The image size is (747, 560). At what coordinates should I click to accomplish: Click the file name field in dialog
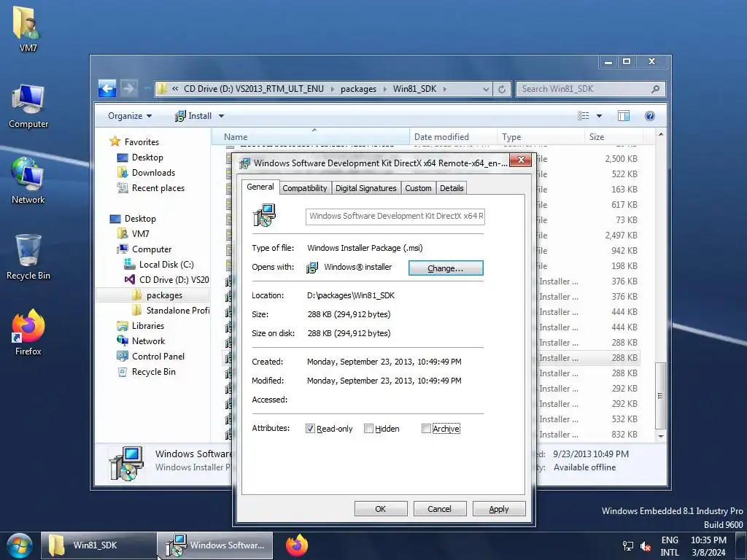(x=395, y=216)
